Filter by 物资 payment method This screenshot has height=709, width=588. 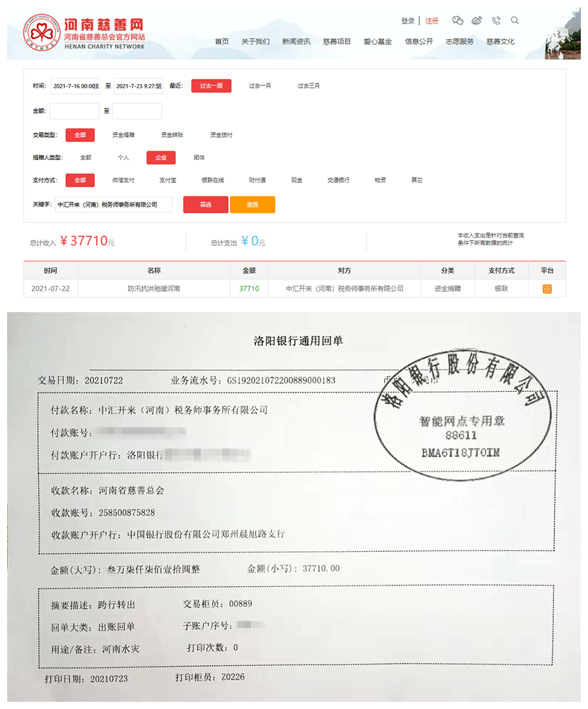pos(380,180)
